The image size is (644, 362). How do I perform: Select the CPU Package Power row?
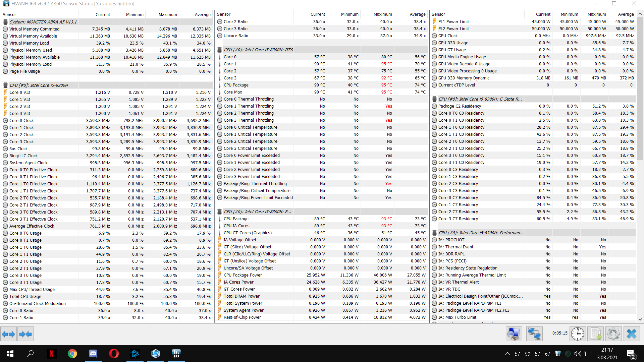[x=243, y=275]
